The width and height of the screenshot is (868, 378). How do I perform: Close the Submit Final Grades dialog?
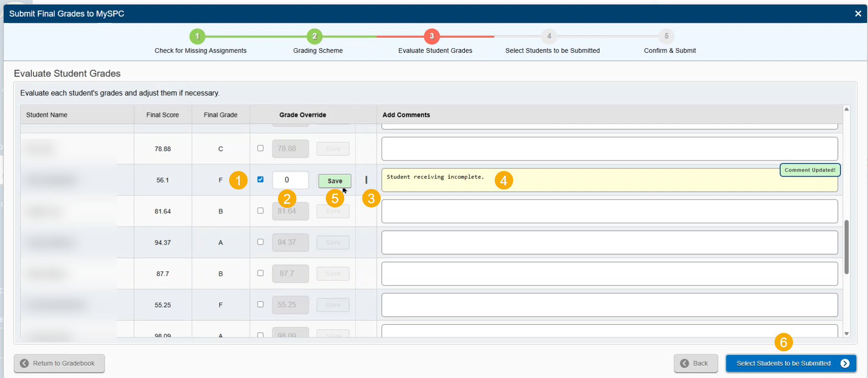(x=858, y=14)
